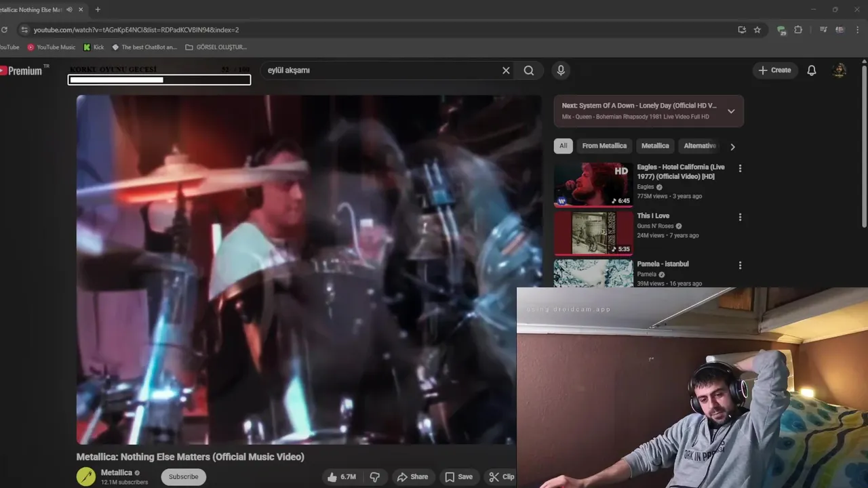Select the Metallica filter chip
Viewport: 868px width, 488px height.
click(x=655, y=146)
